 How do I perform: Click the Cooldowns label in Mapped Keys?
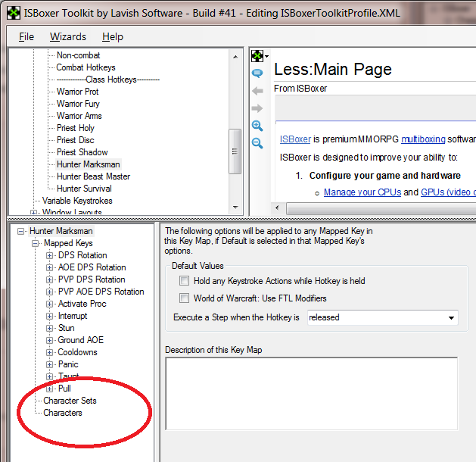[x=77, y=352]
